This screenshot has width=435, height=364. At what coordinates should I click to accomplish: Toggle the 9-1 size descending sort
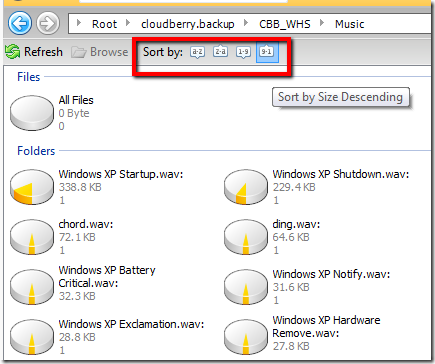[x=267, y=52]
